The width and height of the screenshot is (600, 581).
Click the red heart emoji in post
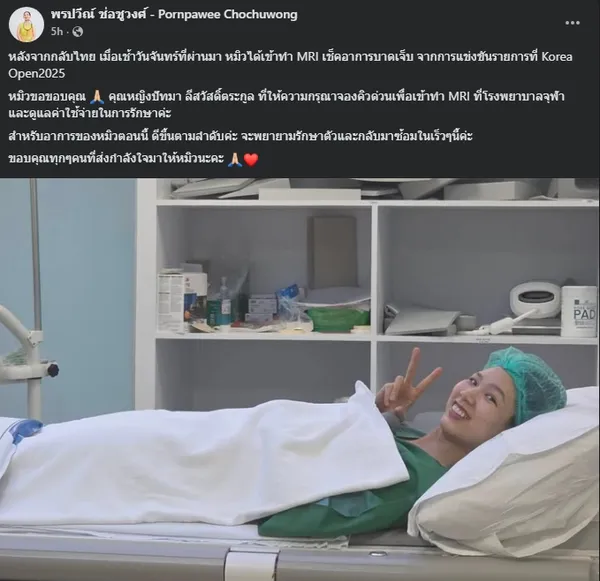point(251,159)
